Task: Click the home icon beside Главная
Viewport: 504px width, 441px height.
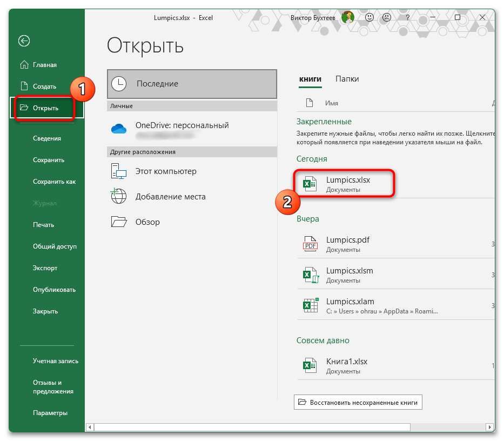Action: click(24, 65)
